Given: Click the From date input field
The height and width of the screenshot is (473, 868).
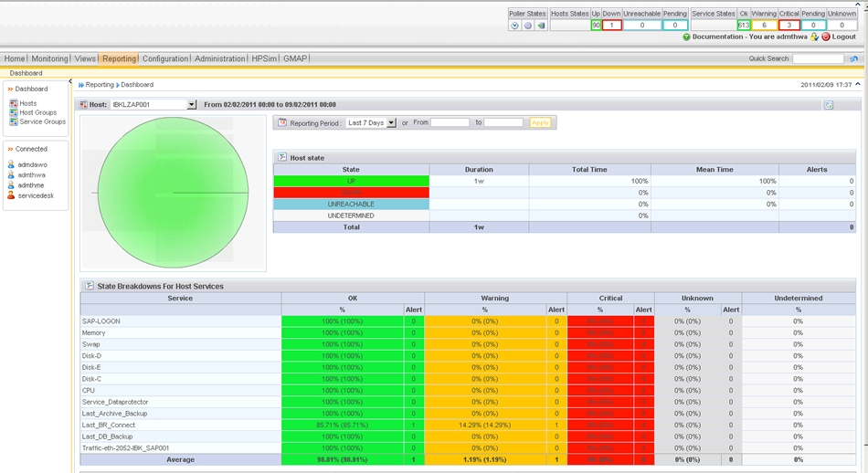Looking at the screenshot, I should (x=450, y=122).
